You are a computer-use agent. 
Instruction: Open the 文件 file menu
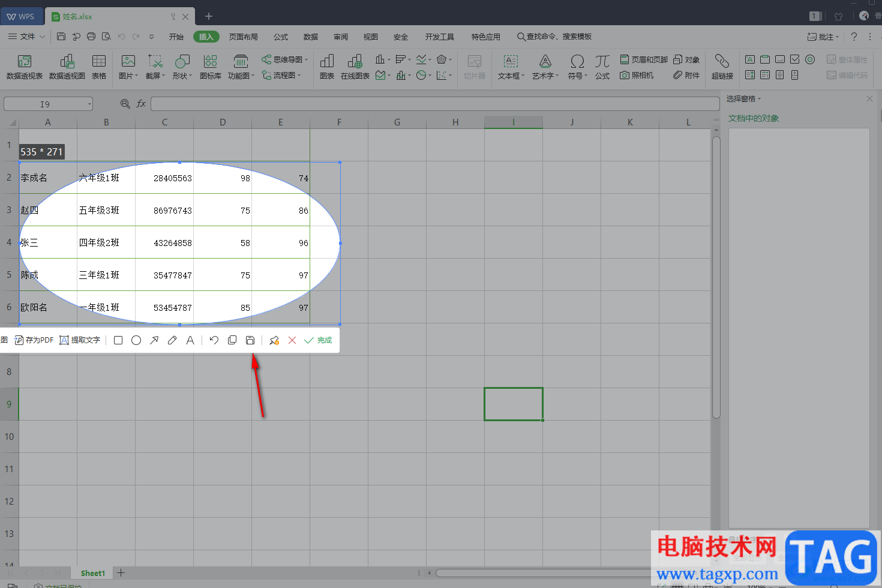point(26,37)
